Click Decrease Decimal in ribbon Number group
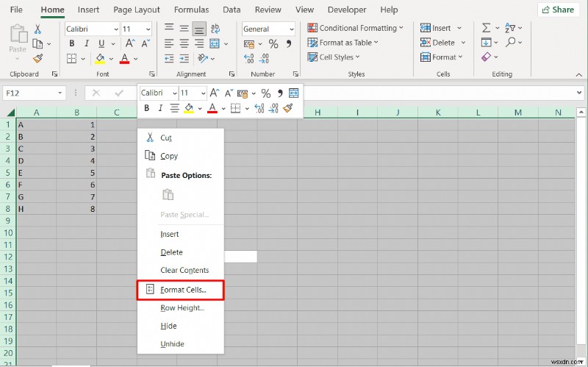The image size is (588, 367). [x=264, y=59]
